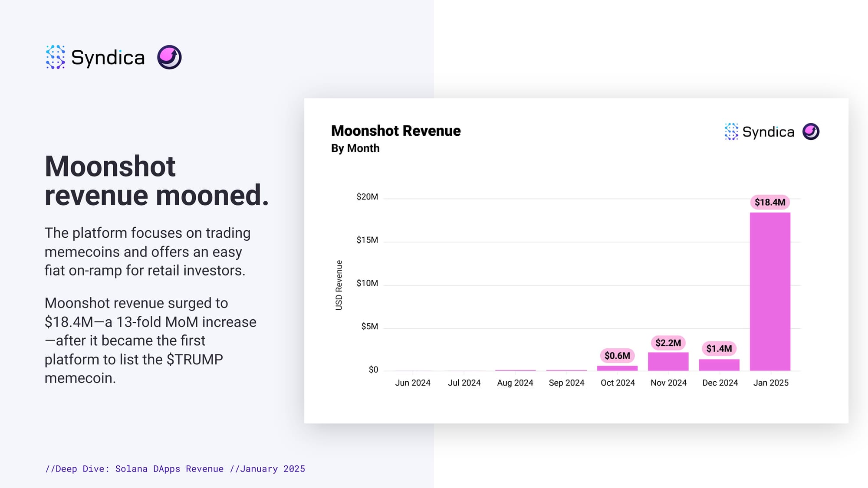Click the Syndica dotted logo inside chart card

click(x=731, y=131)
